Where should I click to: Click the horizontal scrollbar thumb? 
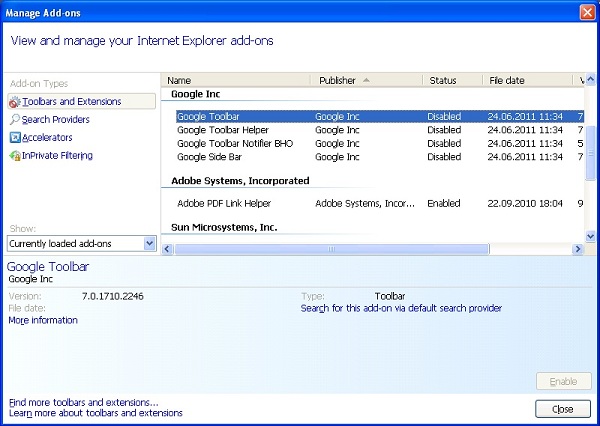[x=332, y=249]
